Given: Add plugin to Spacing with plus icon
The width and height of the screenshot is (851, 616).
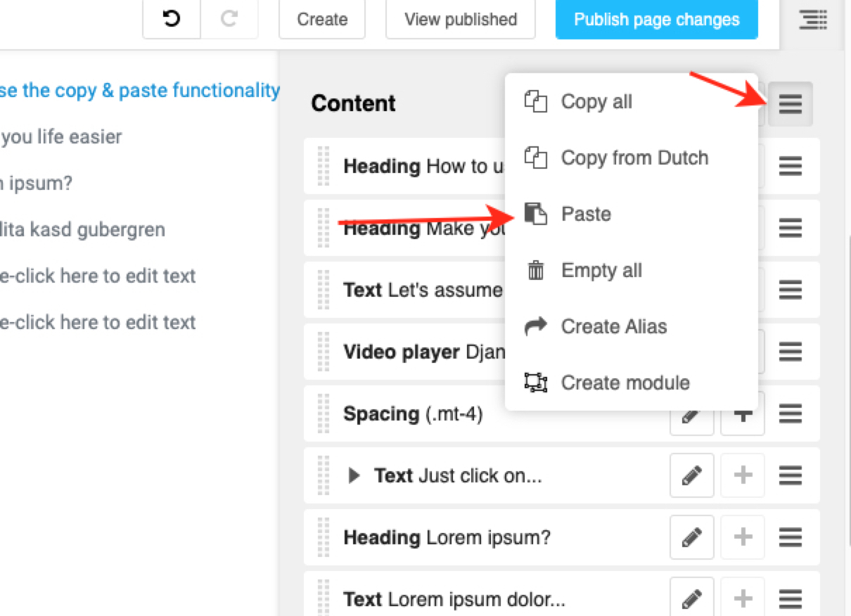Looking at the screenshot, I should coord(743,415).
